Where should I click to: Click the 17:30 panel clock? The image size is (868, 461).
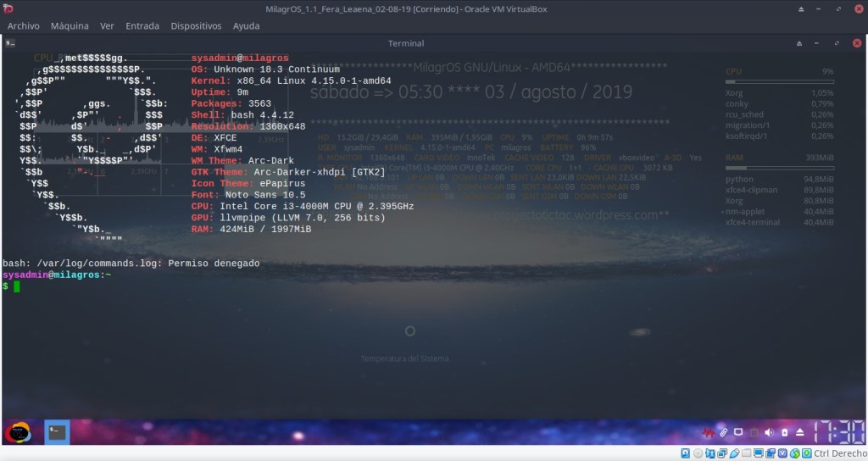pos(838,432)
